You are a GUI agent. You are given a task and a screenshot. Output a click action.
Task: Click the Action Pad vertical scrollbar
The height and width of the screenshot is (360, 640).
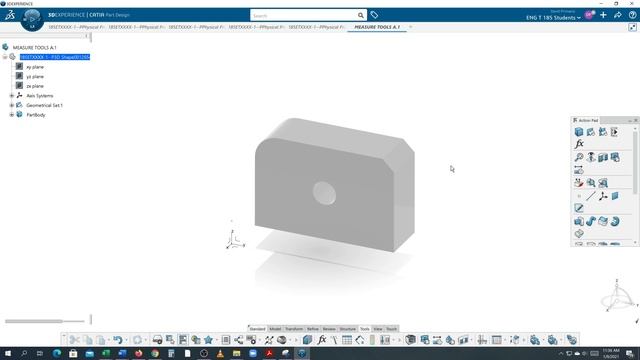[635, 163]
